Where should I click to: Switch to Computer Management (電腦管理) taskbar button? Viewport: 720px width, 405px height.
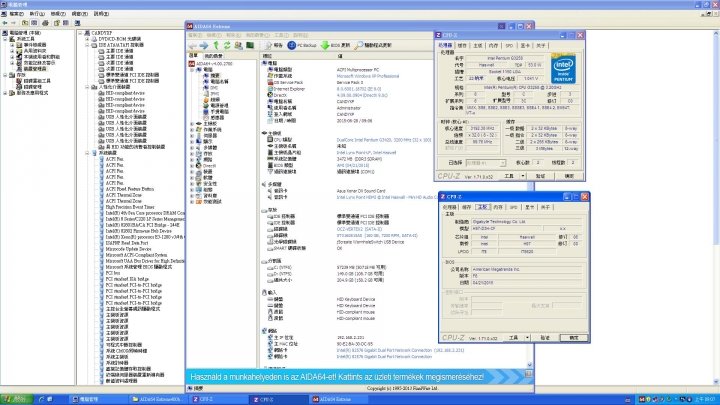coord(97,399)
